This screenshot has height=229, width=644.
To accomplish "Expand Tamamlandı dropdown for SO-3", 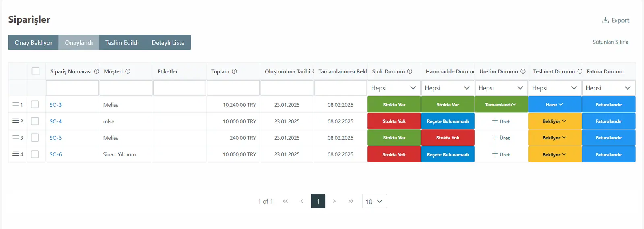I will (501, 104).
